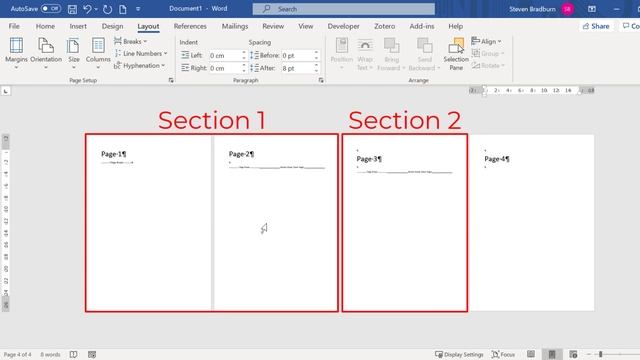Click Display Settings in status bar
This screenshot has width=640, height=360.
click(459, 355)
